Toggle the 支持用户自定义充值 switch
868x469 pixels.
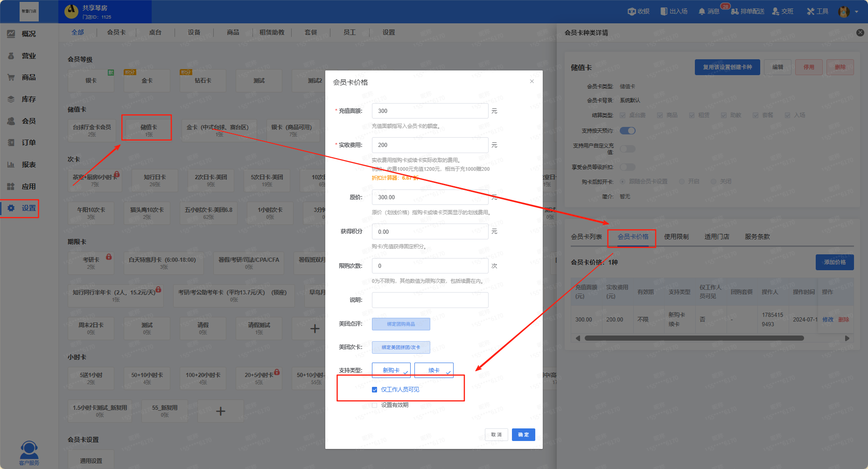coord(628,149)
